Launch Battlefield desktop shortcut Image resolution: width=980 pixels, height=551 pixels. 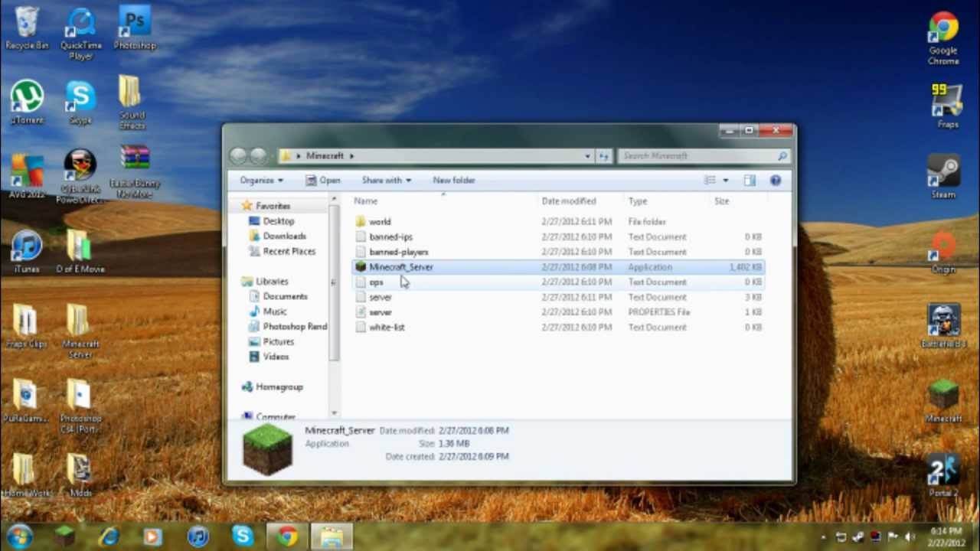[943, 326]
